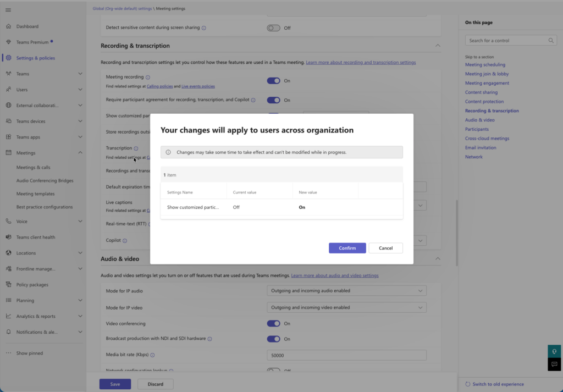Click the hamburger menu icon
This screenshot has width=563, height=392.
[8, 10]
